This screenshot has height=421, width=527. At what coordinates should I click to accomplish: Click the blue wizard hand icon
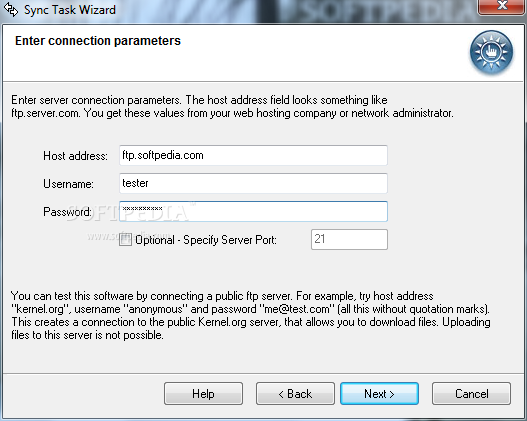point(491,52)
